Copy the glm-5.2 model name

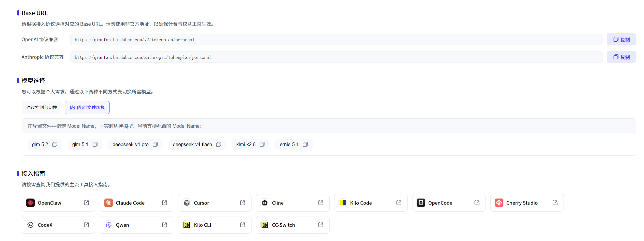tap(55, 144)
